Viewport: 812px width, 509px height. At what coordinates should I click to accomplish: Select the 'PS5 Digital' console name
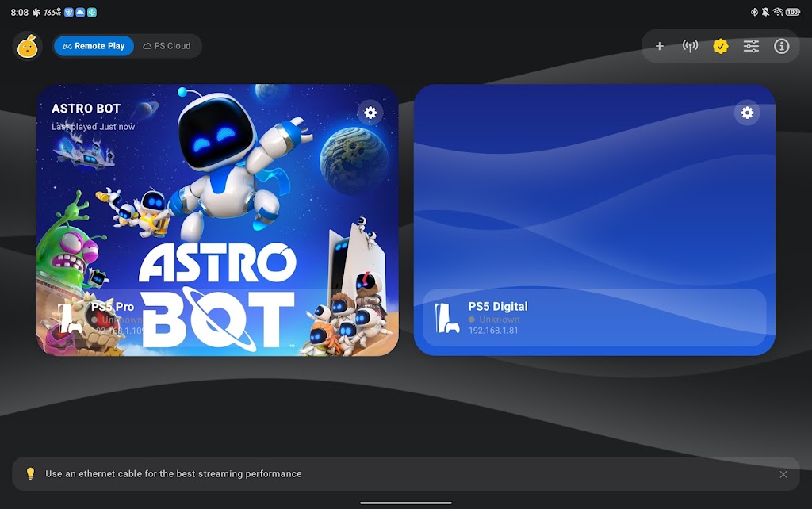(x=498, y=307)
